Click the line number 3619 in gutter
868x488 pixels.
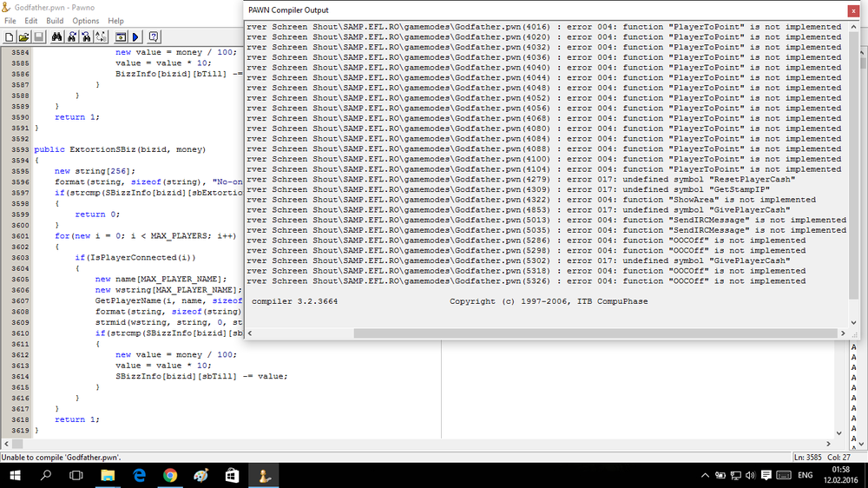click(x=20, y=431)
